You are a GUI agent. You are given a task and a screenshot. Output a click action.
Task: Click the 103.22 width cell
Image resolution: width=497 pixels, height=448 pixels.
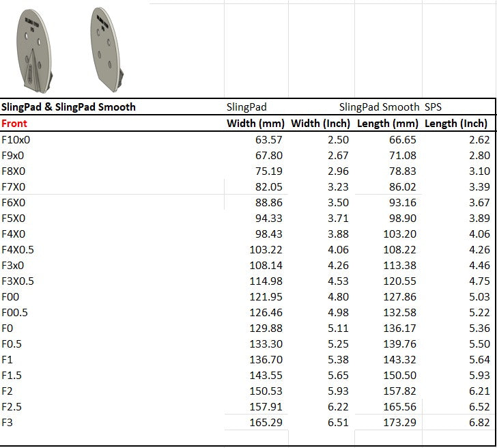click(x=266, y=250)
